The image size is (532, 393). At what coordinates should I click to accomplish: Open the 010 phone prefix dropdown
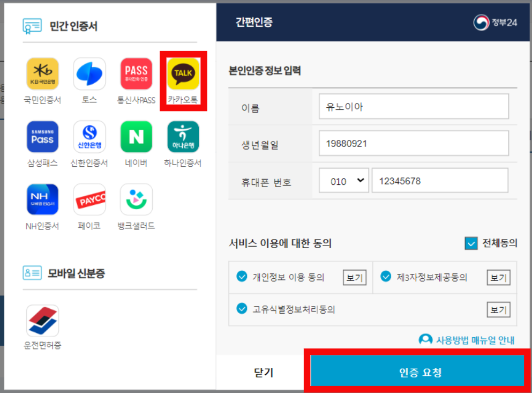click(x=344, y=180)
